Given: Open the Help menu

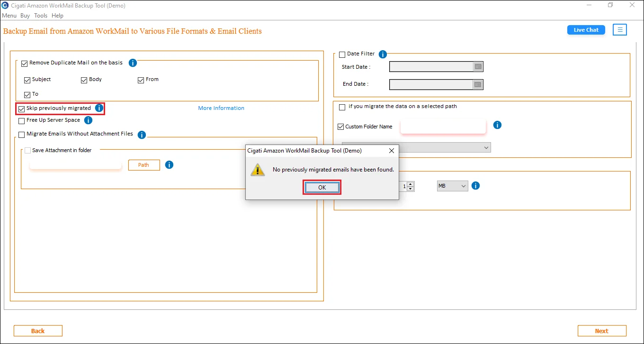Looking at the screenshot, I should pyautogui.click(x=57, y=16).
